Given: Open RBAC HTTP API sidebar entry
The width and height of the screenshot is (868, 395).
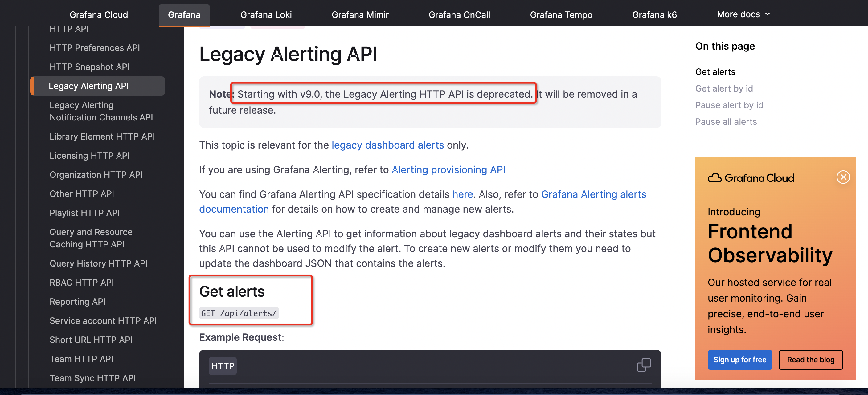Looking at the screenshot, I should pyautogui.click(x=82, y=282).
